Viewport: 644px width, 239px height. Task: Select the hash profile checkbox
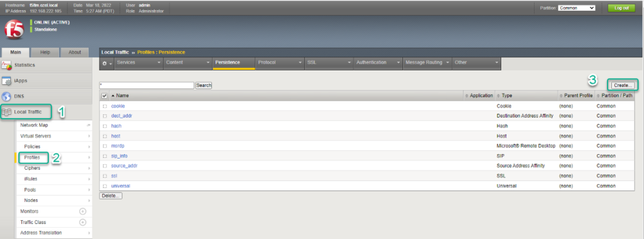105,126
